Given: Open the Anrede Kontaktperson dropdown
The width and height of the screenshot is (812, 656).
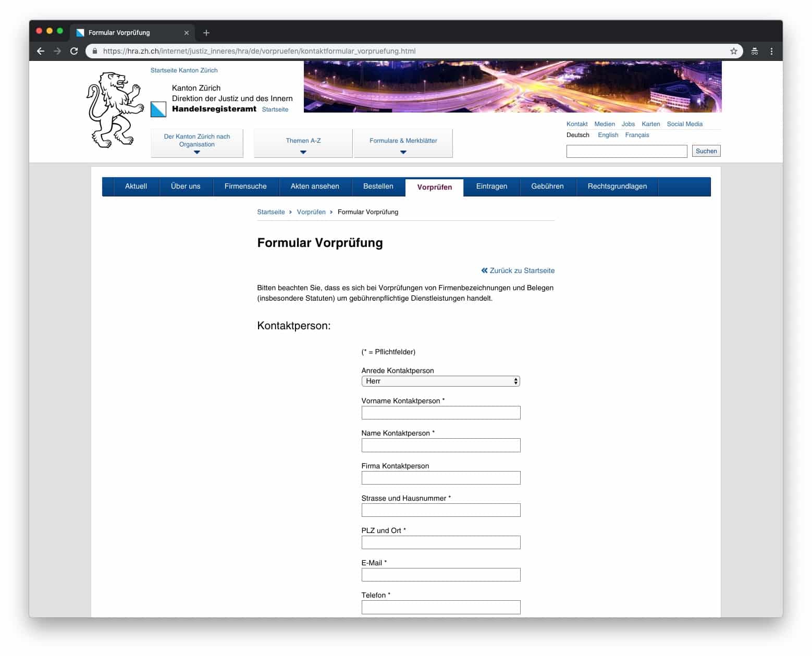Looking at the screenshot, I should (440, 381).
